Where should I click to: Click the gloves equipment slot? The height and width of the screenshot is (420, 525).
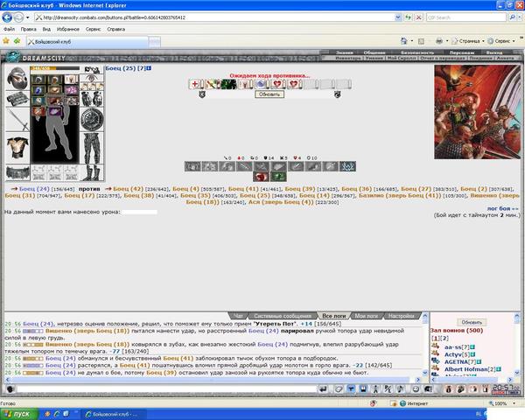(92, 99)
